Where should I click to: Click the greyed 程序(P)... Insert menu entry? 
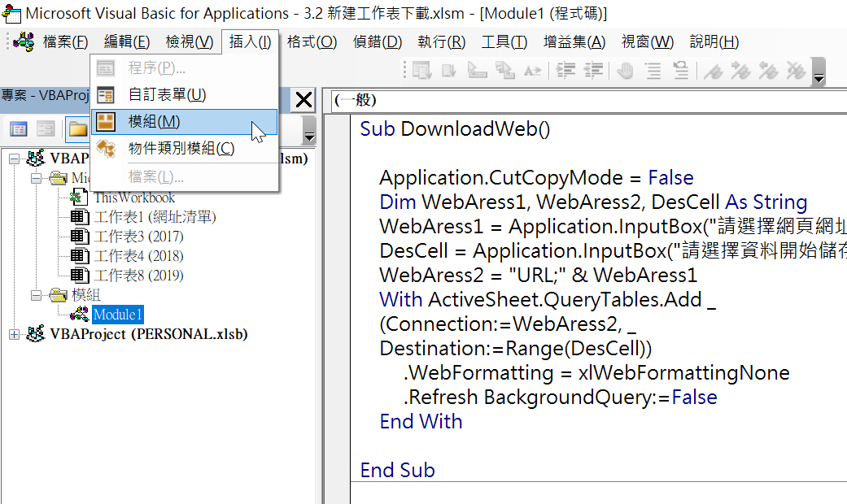(x=184, y=68)
